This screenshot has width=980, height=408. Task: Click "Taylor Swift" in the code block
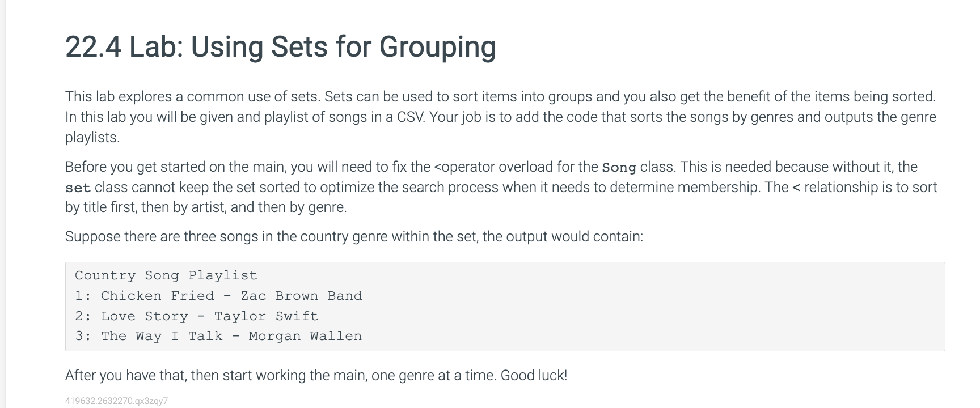pos(266,316)
